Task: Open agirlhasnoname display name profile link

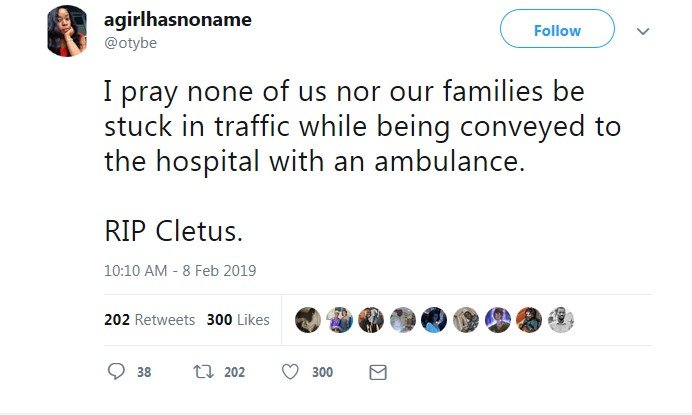Action: (x=178, y=19)
